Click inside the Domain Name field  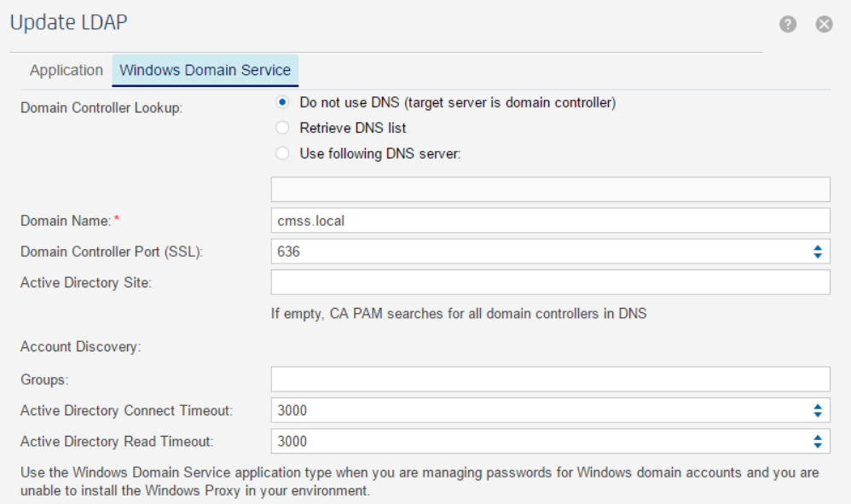(512, 220)
